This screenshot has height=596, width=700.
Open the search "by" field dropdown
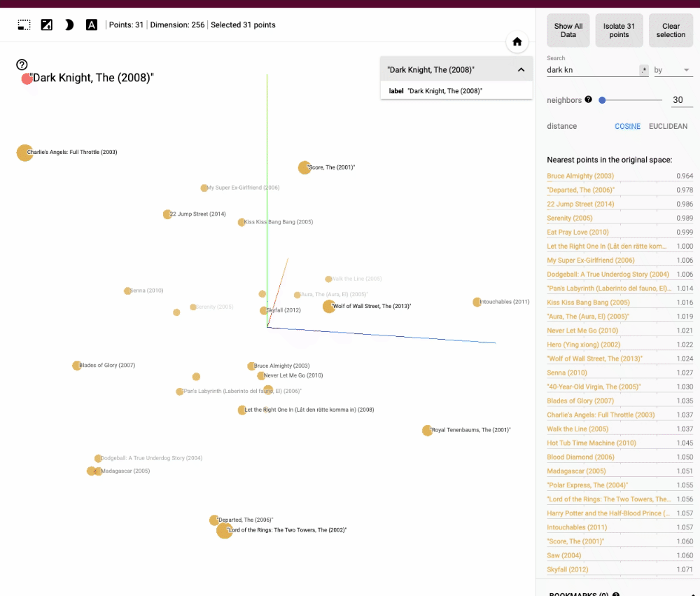pos(672,70)
